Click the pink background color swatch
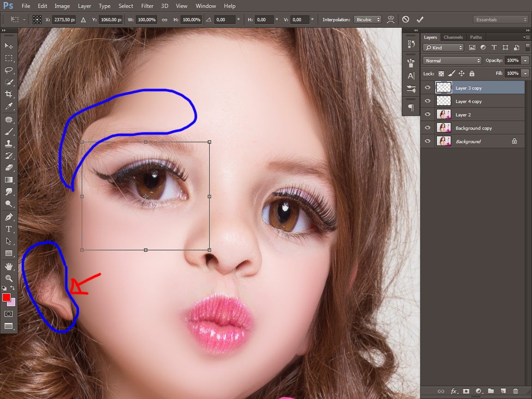The height and width of the screenshot is (399, 532). pyautogui.click(x=12, y=302)
